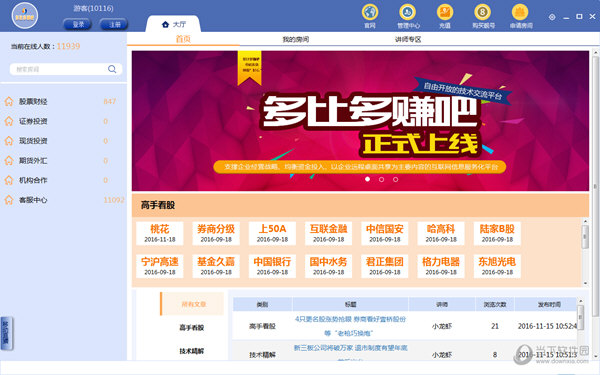Viewport: 600px width, 375px height.
Task: Click the 标题 column header
Action: click(351, 305)
